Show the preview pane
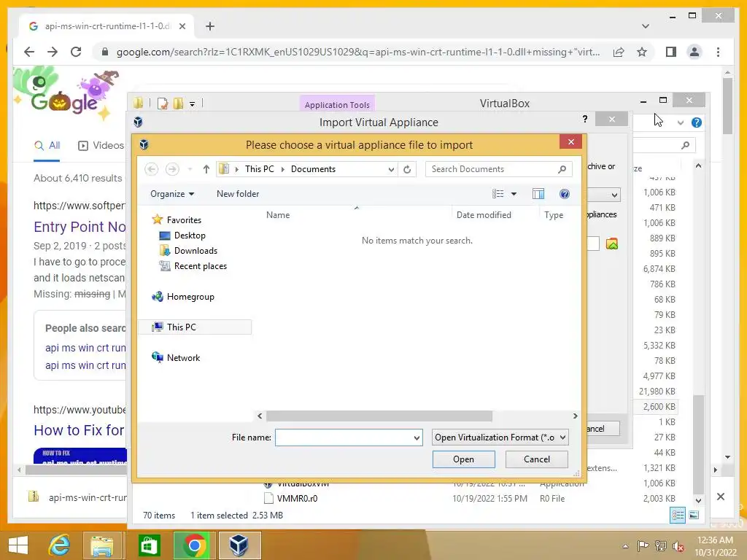747x560 pixels. 538,194
